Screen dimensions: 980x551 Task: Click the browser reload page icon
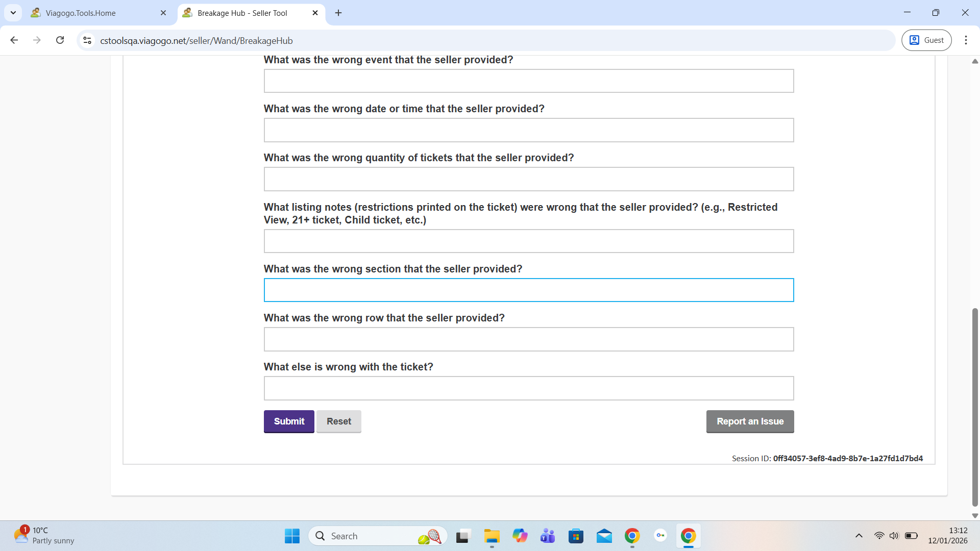[x=60, y=40]
